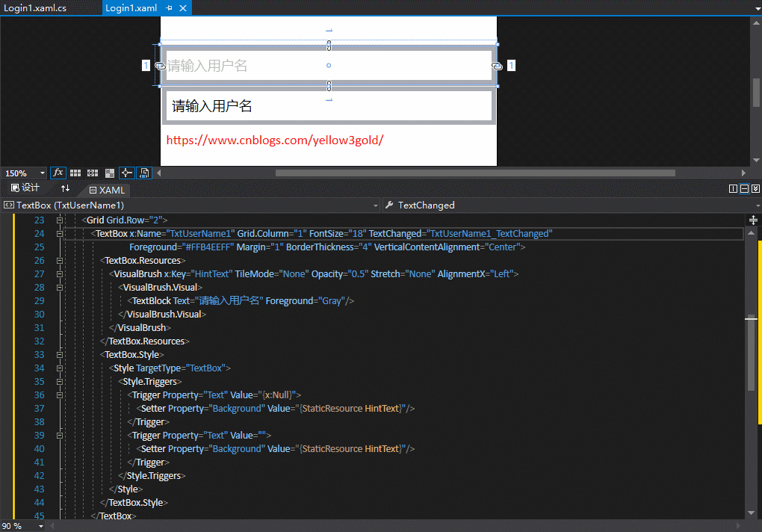Click designer horizontal scroll left arrow
The height and width of the screenshot is (532, 762).
[x=159, y=173]
